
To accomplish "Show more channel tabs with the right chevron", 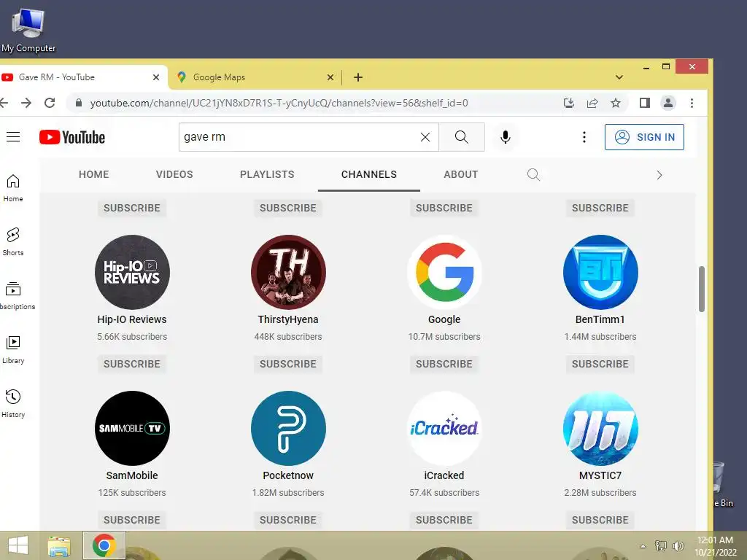I will [x=659, y=175].
